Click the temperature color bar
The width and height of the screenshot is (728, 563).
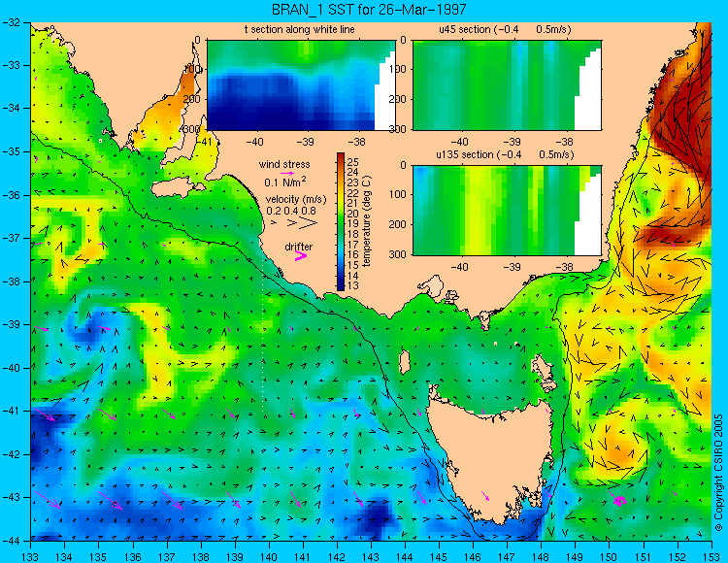[341, 222]
